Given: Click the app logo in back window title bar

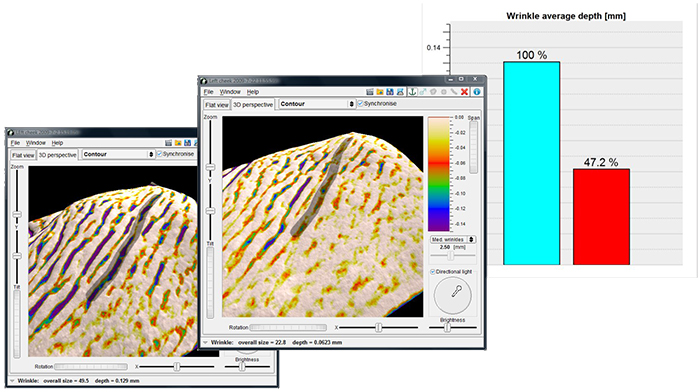Looking at the screenshot, I should [x=11, y=132].
